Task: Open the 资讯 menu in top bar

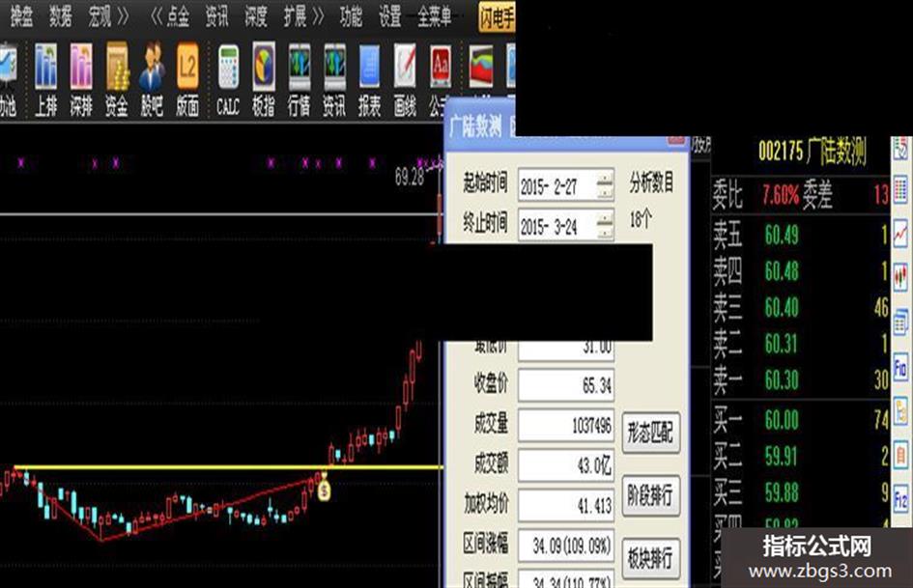Action: (217, 16)
